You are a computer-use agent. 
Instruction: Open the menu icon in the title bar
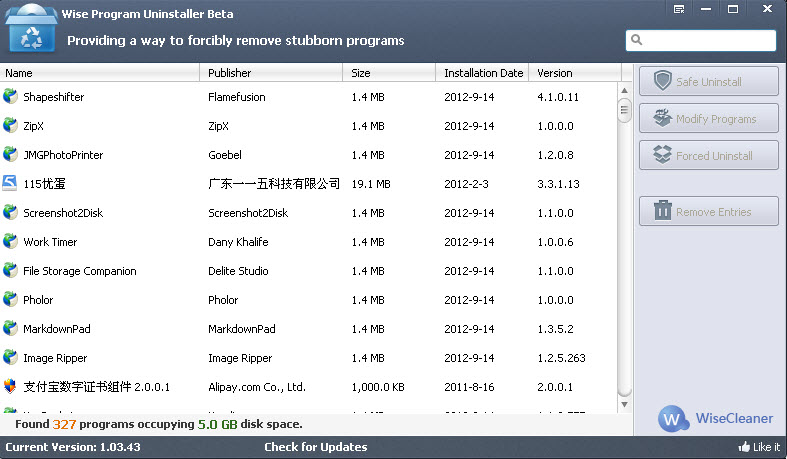coord(679,9)
